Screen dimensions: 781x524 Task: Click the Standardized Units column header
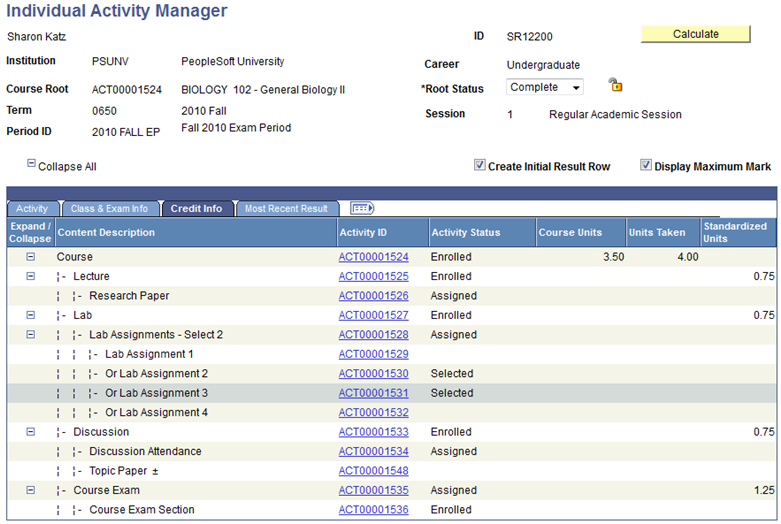click(738, 233)
